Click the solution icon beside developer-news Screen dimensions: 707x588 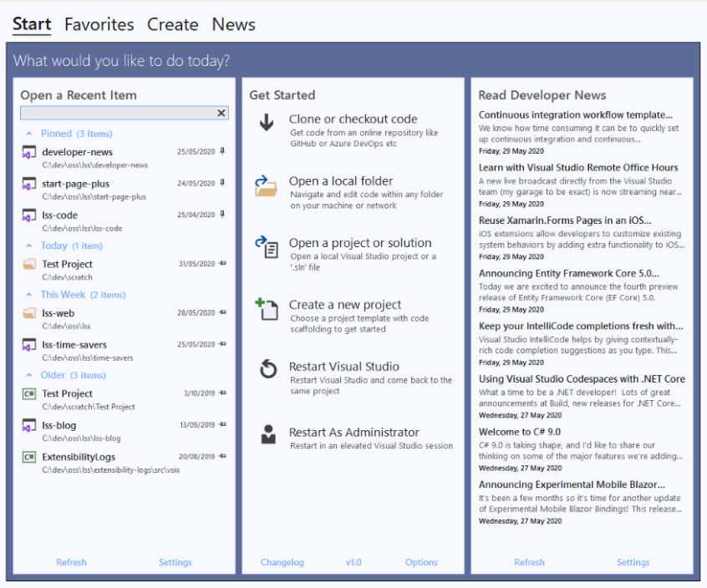click(x=29, y=152)
